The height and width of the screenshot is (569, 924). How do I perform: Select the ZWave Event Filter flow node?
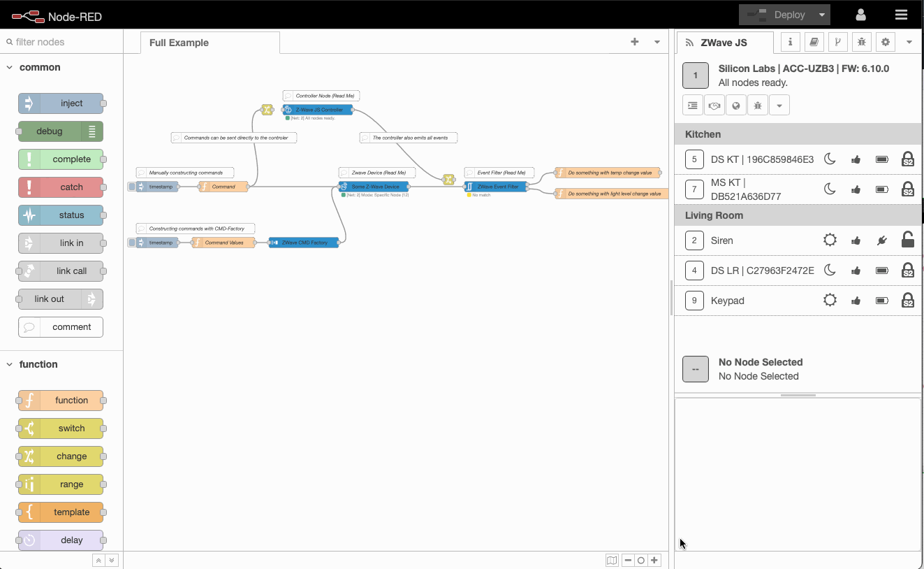[496, 187]
